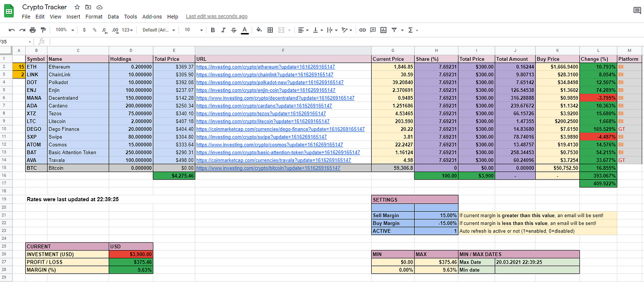The width and height of the screenshot is (644, 282).
Task: Star the Crypto Tracker document
Action: (x=77, y=7)
